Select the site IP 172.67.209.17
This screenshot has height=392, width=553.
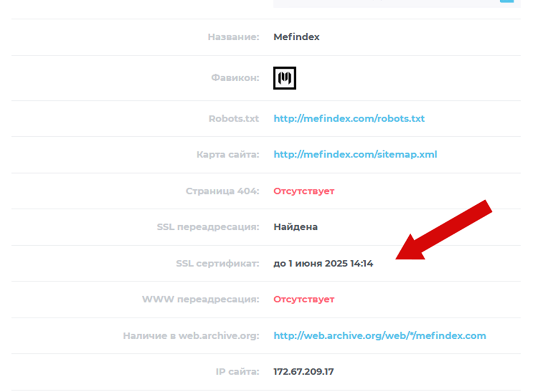coord(304,372)
